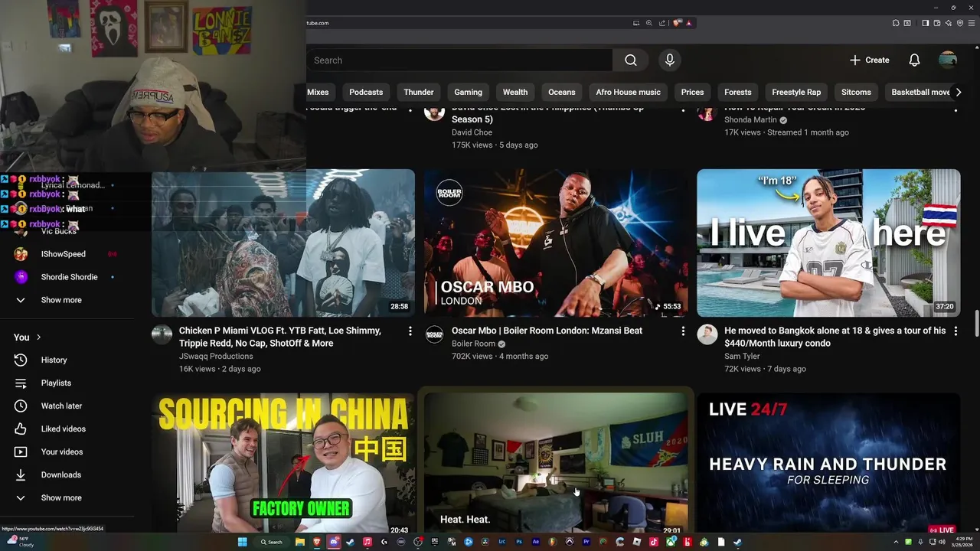Open the taskbar clock and date
This screenshot has height=551, width=980.
point(962,542)
